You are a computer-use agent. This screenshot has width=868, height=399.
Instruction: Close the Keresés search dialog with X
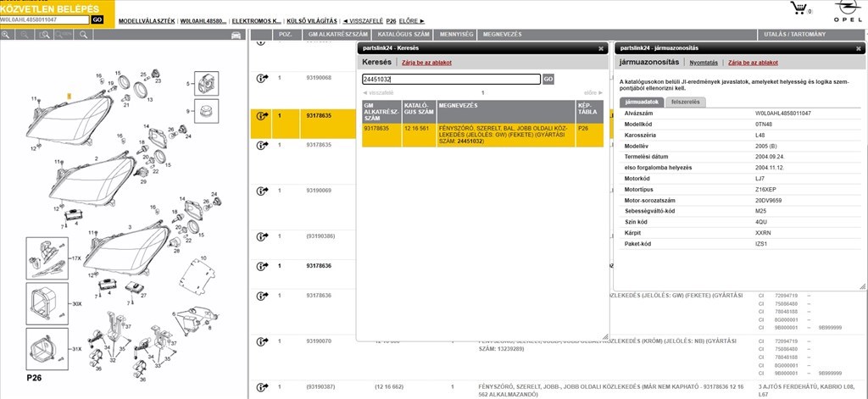coord(601,48)
